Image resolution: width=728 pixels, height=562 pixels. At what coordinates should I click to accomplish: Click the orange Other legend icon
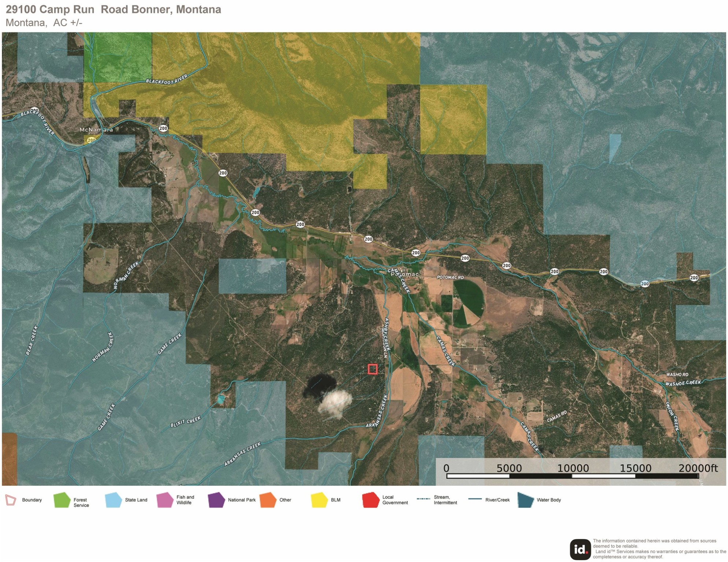point(268,500)
